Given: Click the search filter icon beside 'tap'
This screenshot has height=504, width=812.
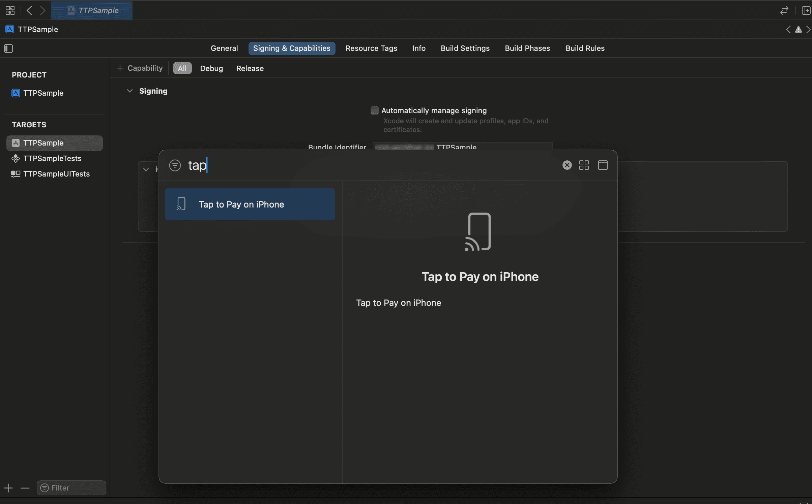Looking at the screenshot, I should pos(175,165).
